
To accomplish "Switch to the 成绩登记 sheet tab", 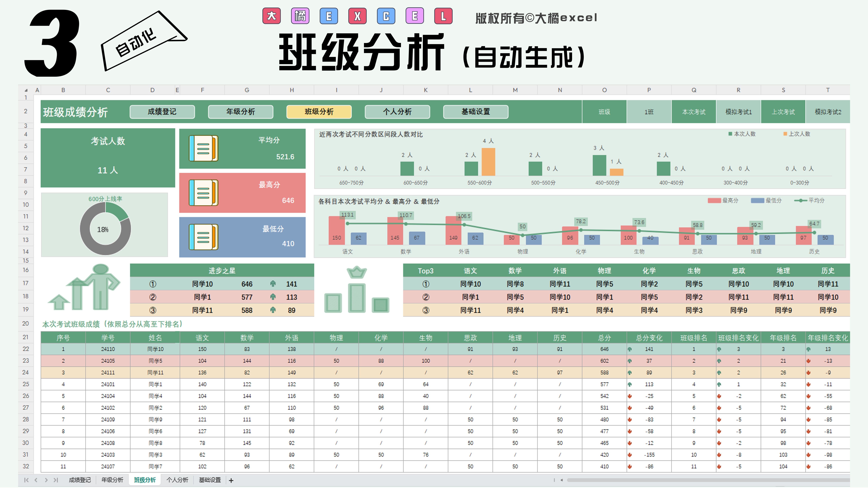I will (80, 480).
